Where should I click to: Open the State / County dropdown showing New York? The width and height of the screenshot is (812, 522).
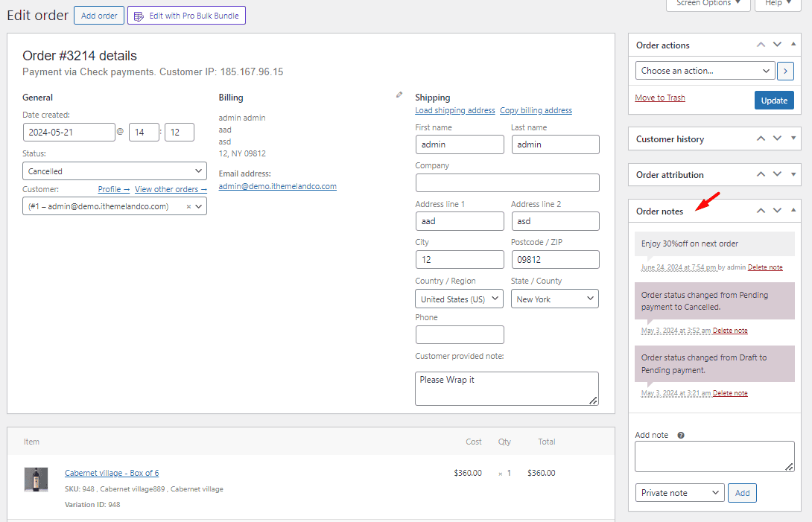[554, 298]
